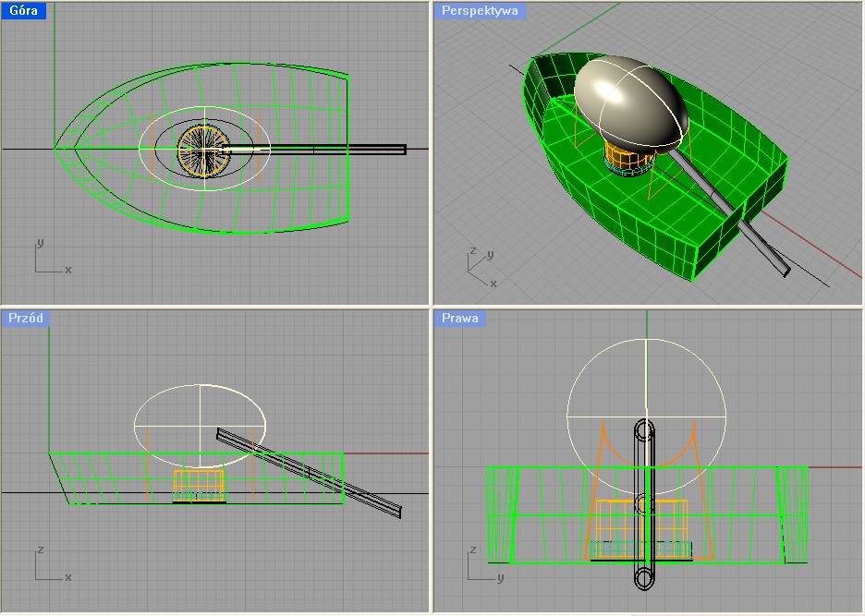
Task: Activate the Prawa viewport title label
Action: click(x=459, y=319)
